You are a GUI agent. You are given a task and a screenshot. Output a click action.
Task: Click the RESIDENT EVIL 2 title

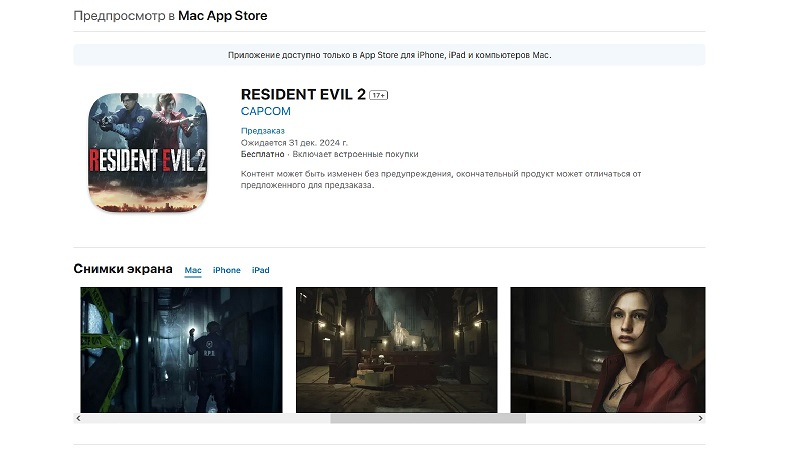coord(303,95)
